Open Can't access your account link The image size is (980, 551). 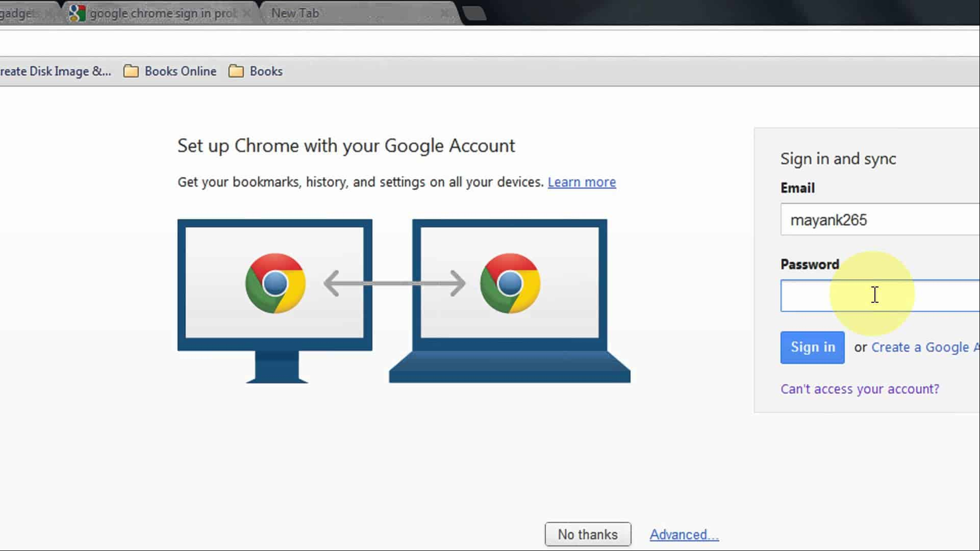pos(860,389)
